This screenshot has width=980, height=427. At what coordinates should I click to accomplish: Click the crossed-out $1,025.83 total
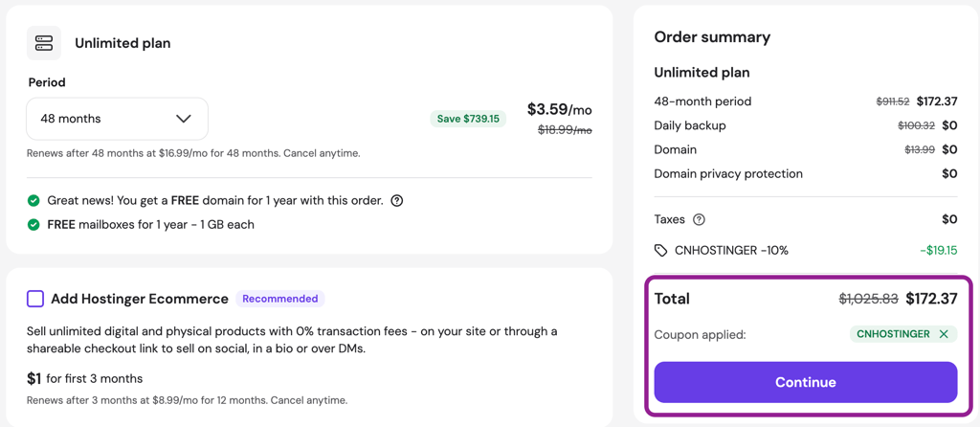pyautogui.click(x=869, y=299)
